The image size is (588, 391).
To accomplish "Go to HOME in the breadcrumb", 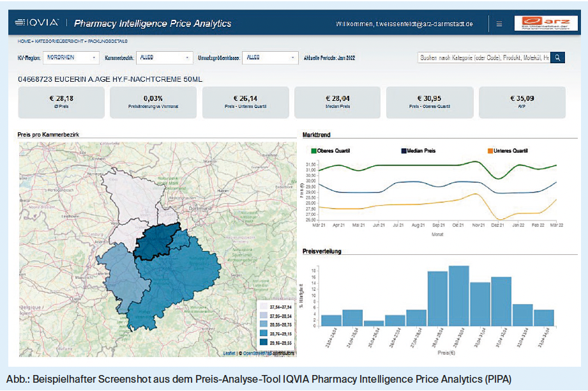I will coord(24,42).
